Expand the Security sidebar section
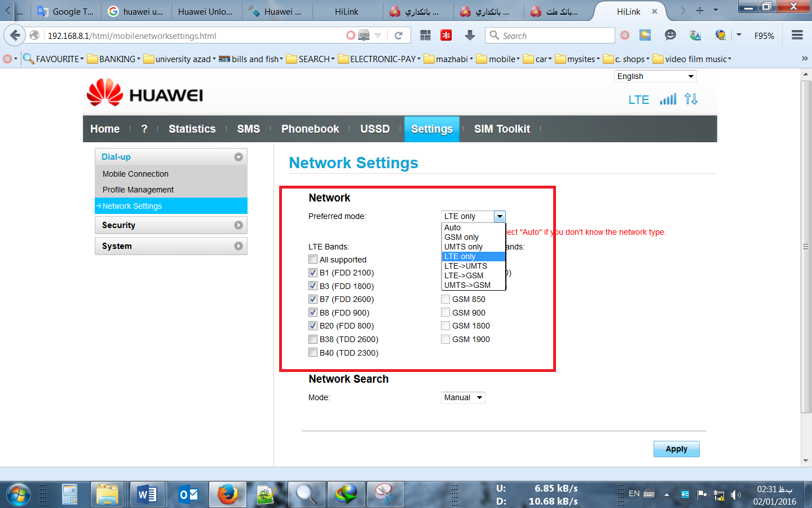The width and height of the screenshot is (812, 508). (x=171, y=225)
